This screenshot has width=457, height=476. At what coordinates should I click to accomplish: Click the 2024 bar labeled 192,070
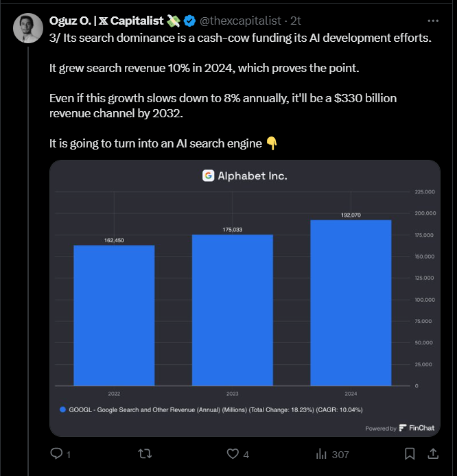click(x=351, y=302)
